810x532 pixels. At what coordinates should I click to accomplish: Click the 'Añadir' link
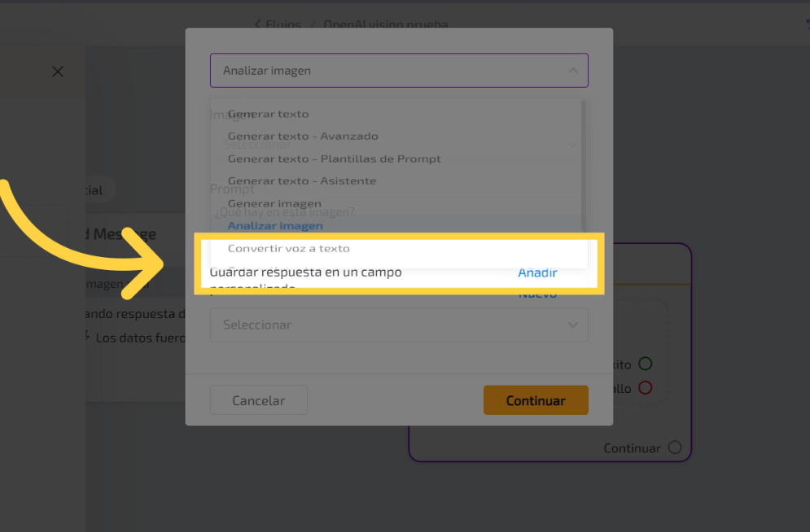pos(537,273)
